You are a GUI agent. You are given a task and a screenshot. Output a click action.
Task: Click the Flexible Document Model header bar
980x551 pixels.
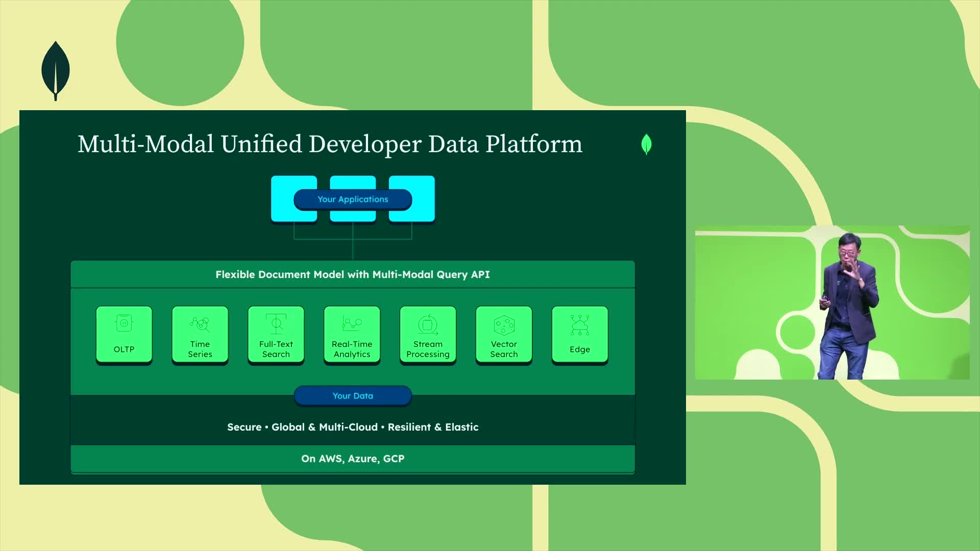[x=352, y=274]
